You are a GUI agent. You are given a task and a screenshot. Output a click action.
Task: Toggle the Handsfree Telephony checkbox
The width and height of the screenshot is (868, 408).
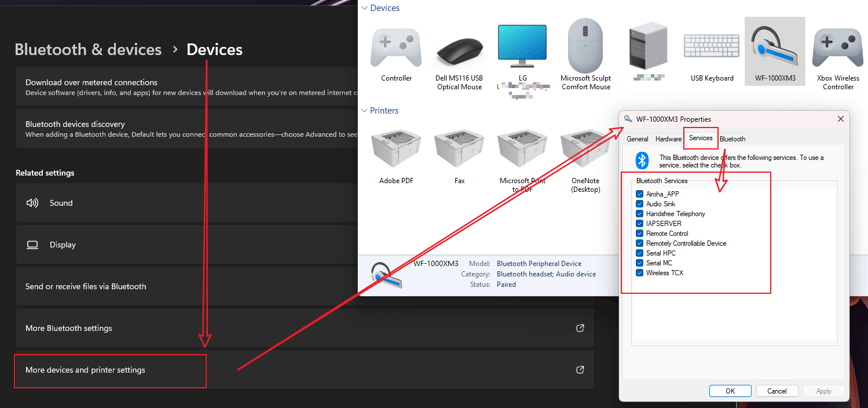pos(640,214)
